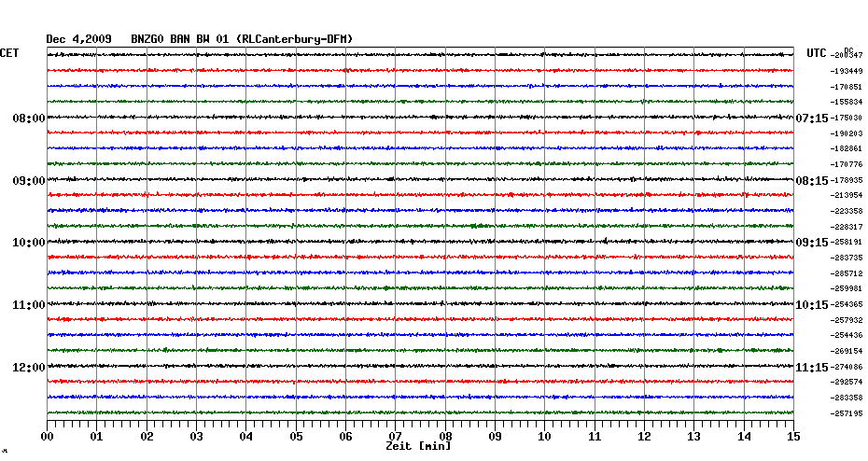868x461 pixels.
Task: Click the Dec 4,2009 date title
Action: coord(79,39)
